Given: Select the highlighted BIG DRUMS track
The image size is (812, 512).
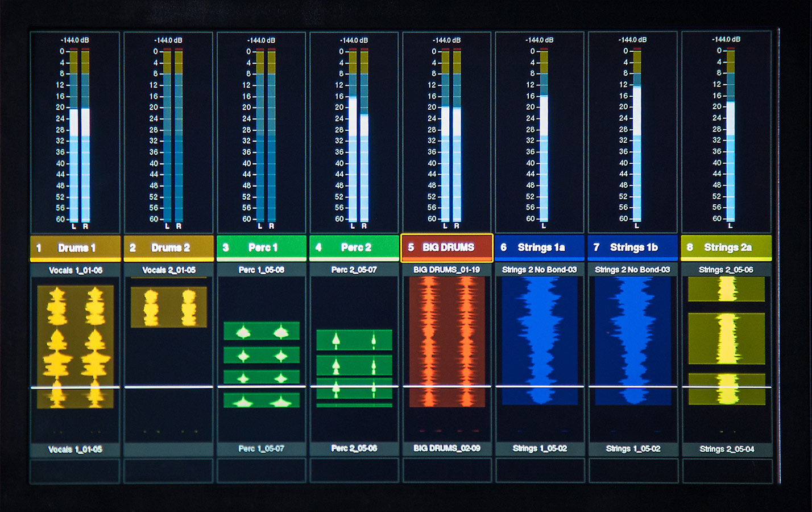Looking at the screenshot, I should tap(447, 248).
